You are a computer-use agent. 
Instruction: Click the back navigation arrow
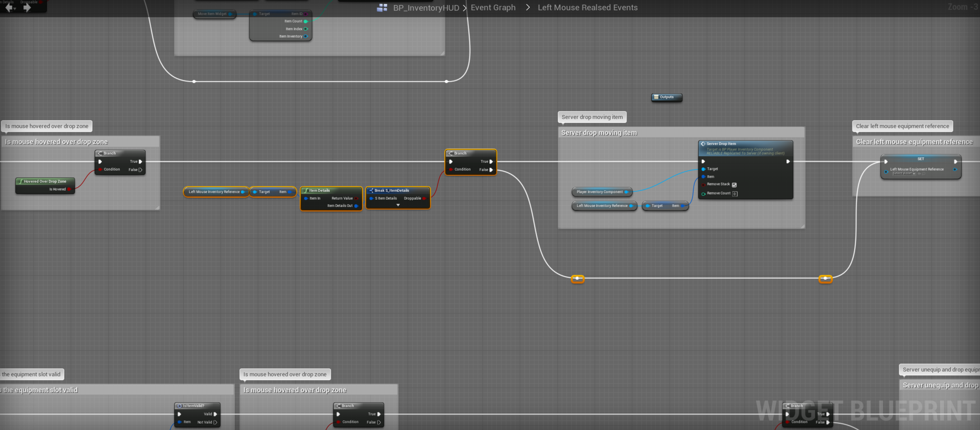click(8, 8)
